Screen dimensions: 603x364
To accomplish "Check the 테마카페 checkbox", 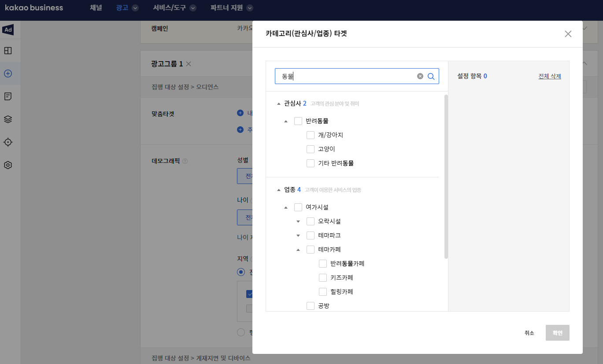I will click(311, 250).
